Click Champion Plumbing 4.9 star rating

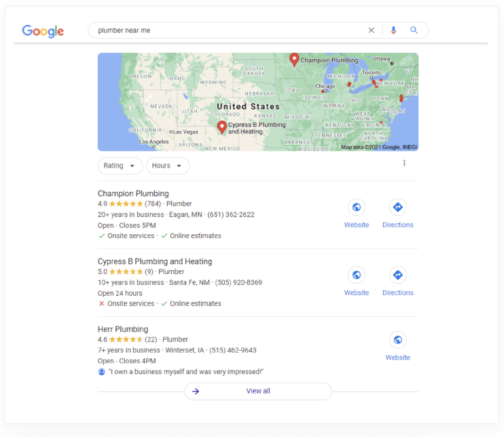click(126, 204)
